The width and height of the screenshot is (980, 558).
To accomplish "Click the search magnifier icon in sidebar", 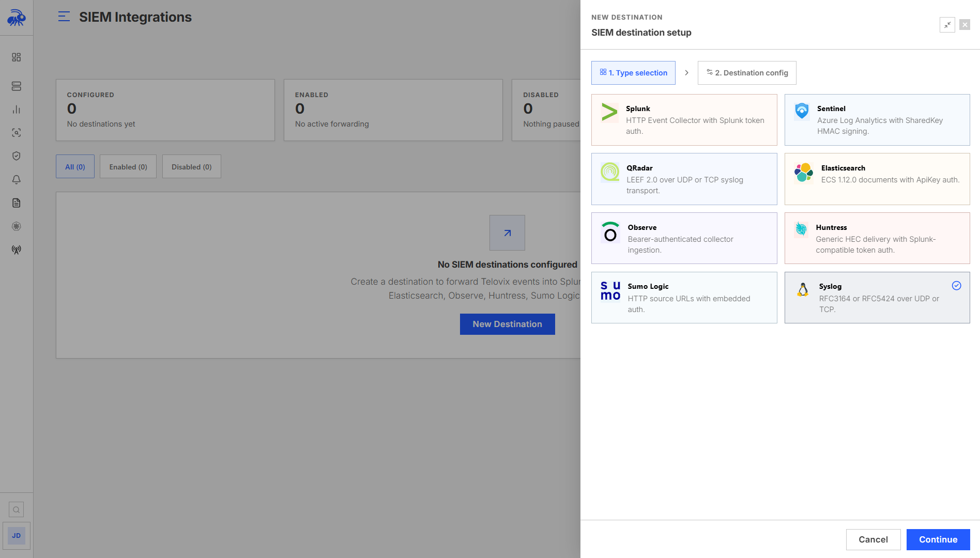I will pyautogui.click(x=17, y=510).
